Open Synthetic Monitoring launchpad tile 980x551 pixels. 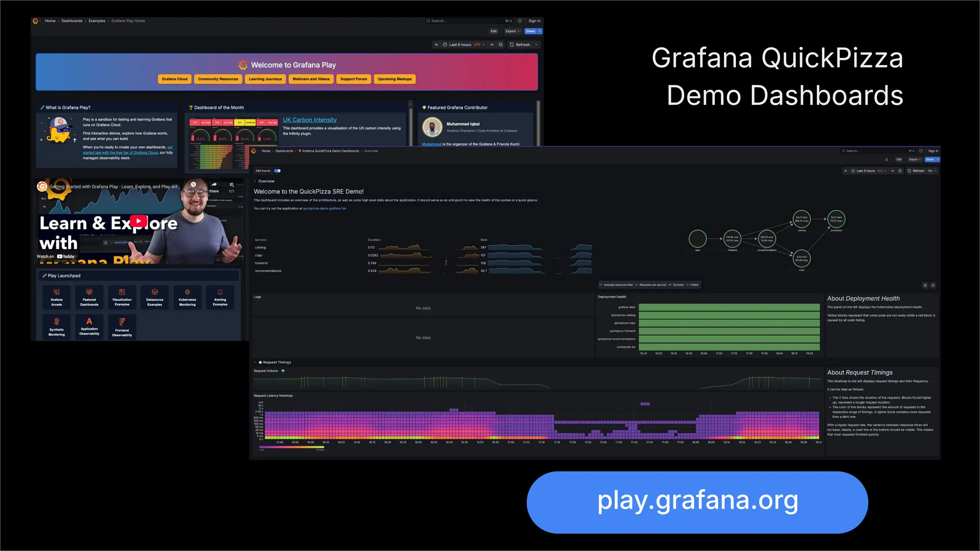tap(56, 327)
